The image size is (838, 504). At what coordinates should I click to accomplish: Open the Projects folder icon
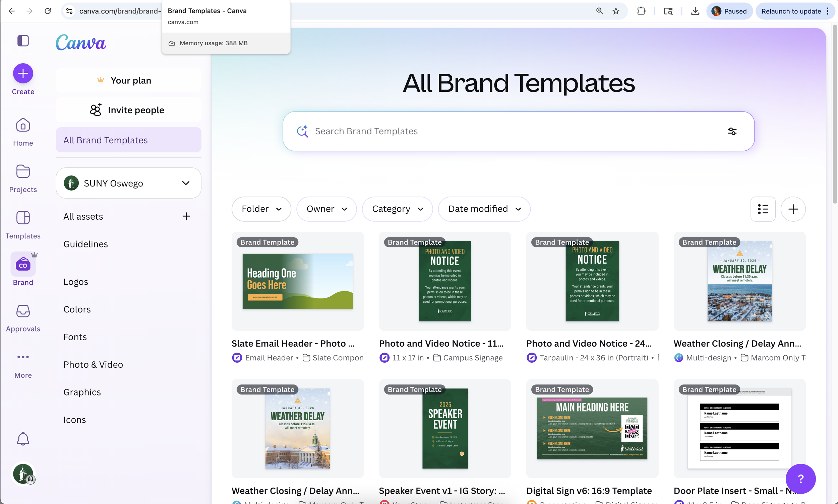(x=23, y=171)
